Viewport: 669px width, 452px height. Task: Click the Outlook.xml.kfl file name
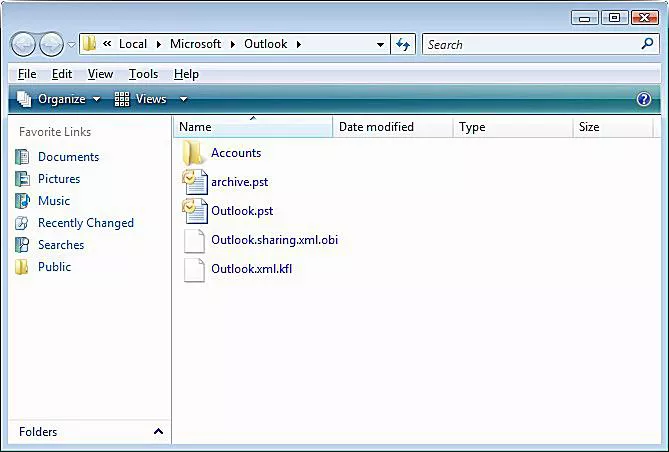[x=251, y=269]
